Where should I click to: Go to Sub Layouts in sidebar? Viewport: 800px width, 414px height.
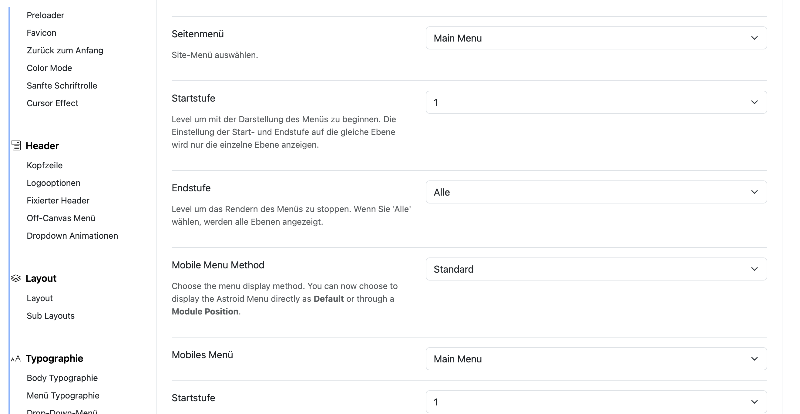pyautogui.click(x=50, y=316)
